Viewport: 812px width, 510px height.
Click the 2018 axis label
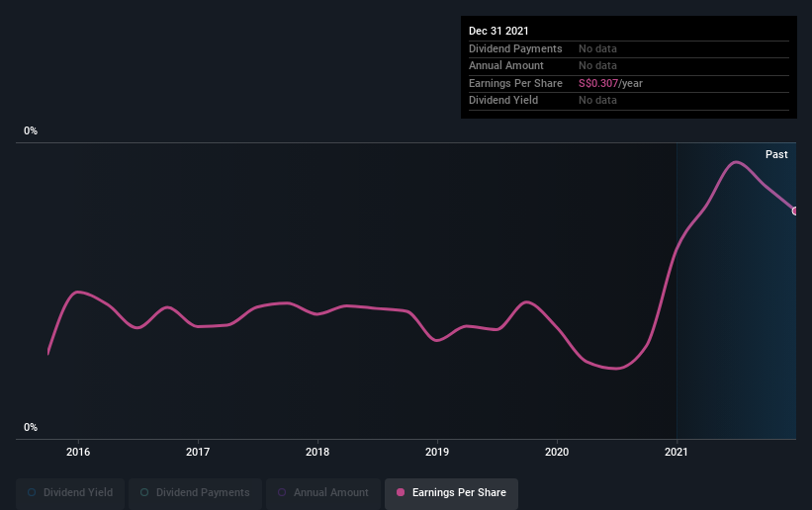pyautogui.click(x=317, y=452)
